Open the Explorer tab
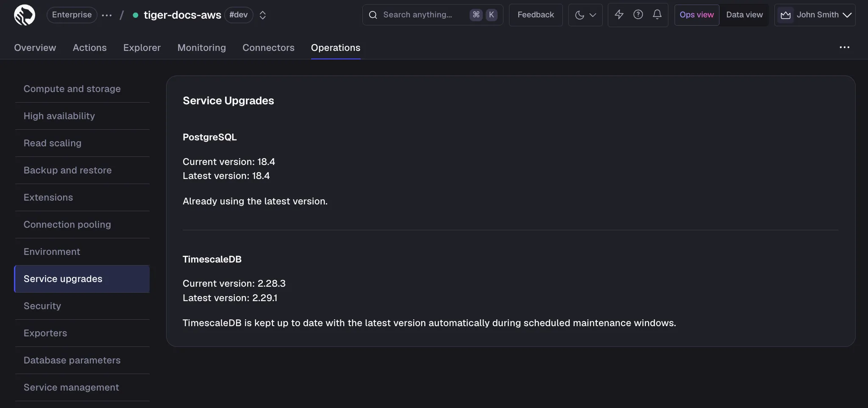The width and height of the screenshot is (868, 408). click(142, 48)
